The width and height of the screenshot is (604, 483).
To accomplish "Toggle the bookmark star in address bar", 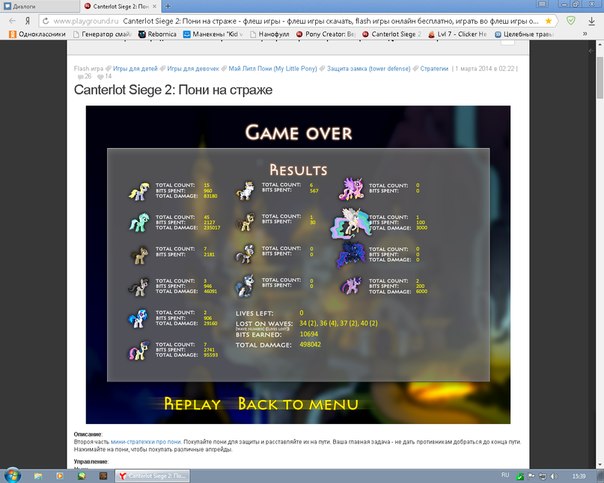I will [549, 21].
